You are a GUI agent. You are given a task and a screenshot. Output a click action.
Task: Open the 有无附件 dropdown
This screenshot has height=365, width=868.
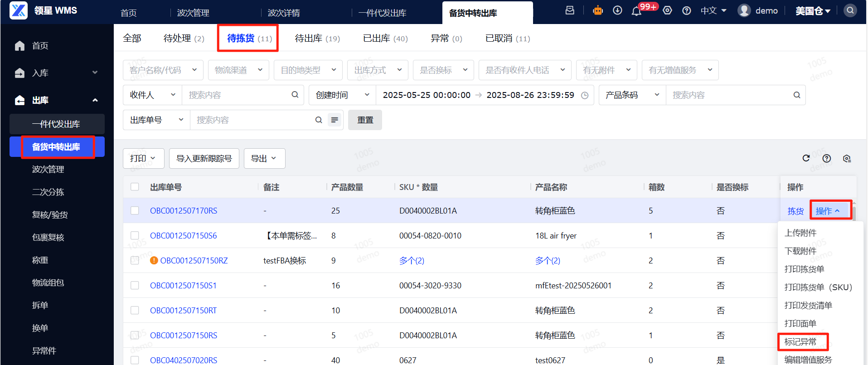tap(606, 70)
